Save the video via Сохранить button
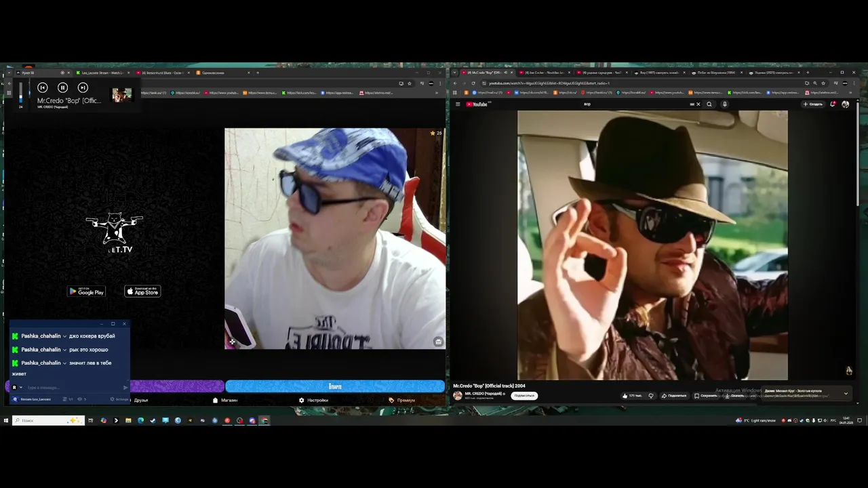868x488 pixels. coord(705,396)
